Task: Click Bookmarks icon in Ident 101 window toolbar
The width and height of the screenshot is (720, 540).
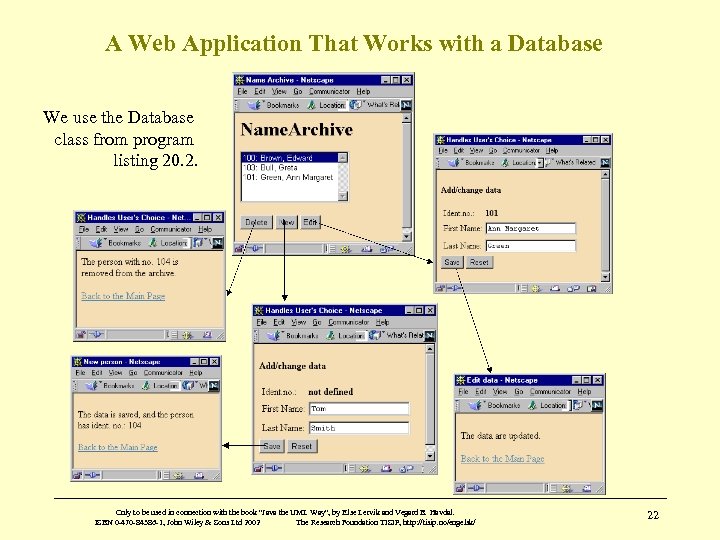Action: point(454,163)
